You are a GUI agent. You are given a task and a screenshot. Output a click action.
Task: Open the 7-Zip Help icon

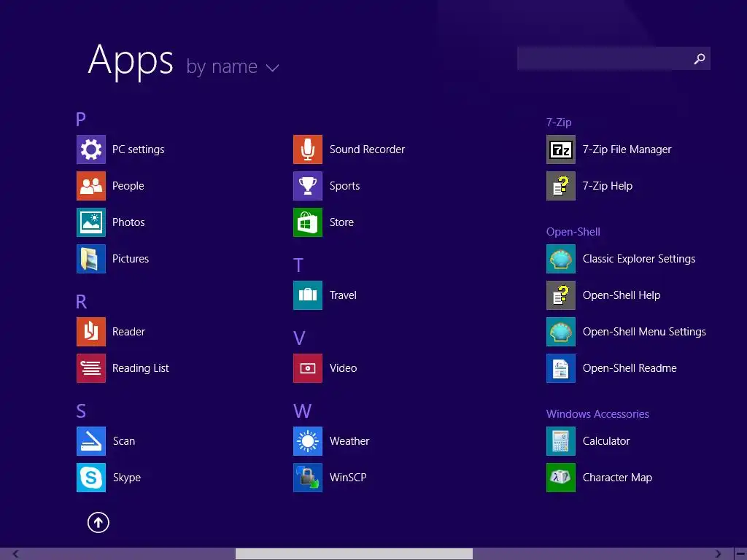(x=561, y=186)
